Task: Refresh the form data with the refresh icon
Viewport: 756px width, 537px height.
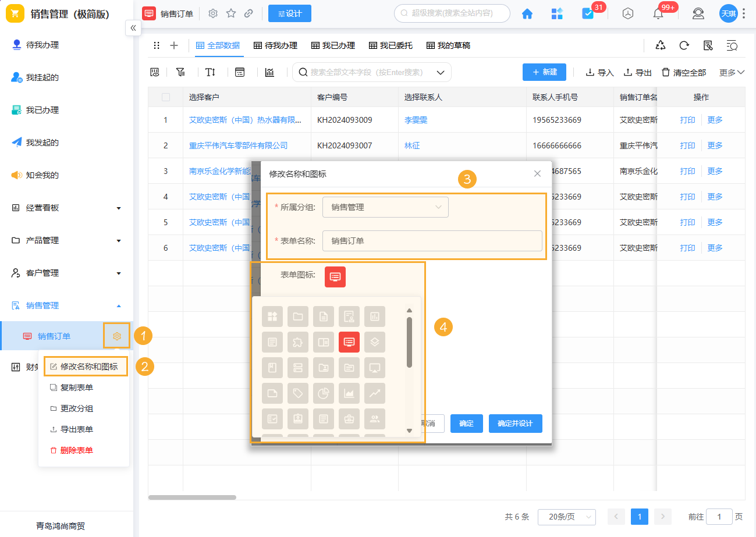Action: pos(684,45)
